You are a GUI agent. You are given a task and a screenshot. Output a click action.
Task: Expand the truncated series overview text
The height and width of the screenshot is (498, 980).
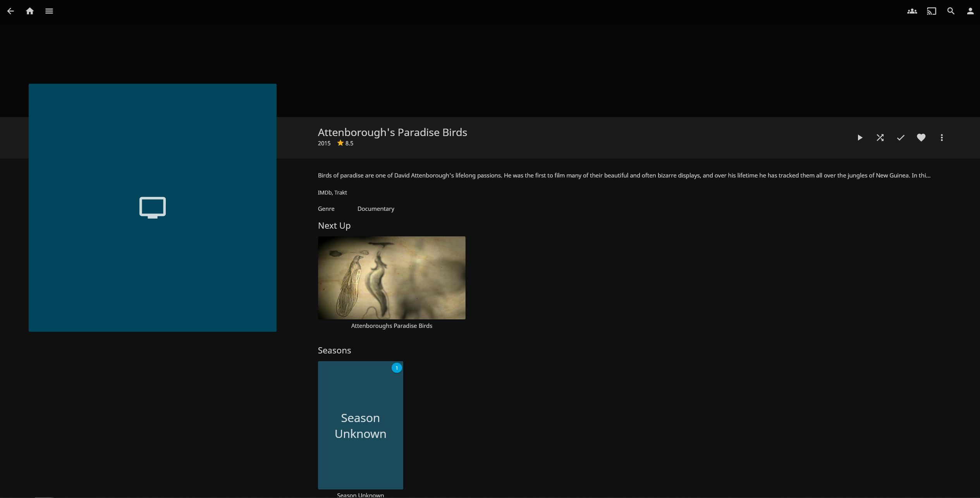click(624, 176)
